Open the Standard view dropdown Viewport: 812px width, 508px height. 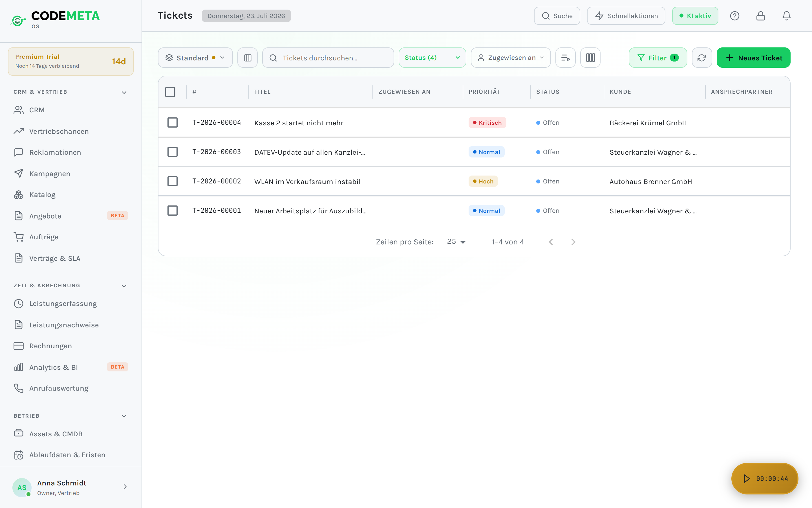pos(195,58)
